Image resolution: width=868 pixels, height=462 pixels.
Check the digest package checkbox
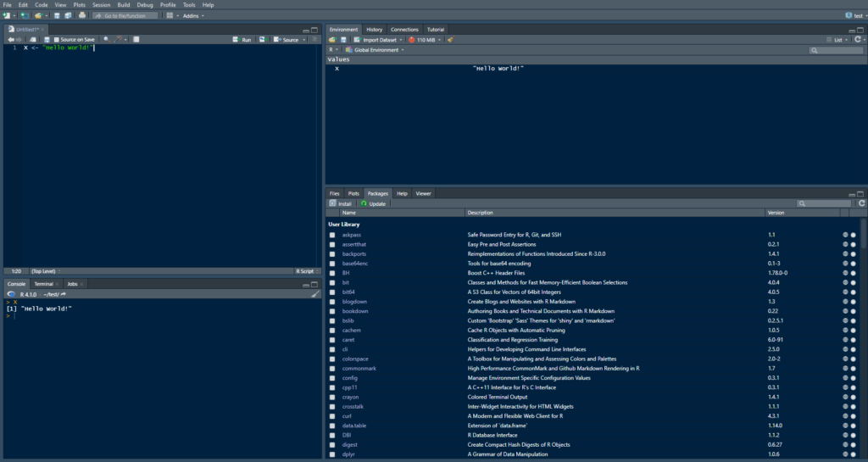click(332, 445)
